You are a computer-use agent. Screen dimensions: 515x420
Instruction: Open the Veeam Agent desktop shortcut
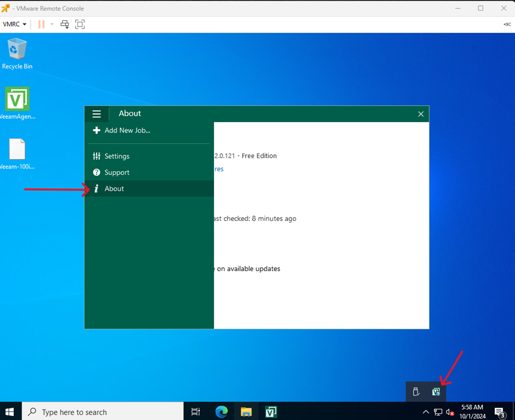click(17, 100)
